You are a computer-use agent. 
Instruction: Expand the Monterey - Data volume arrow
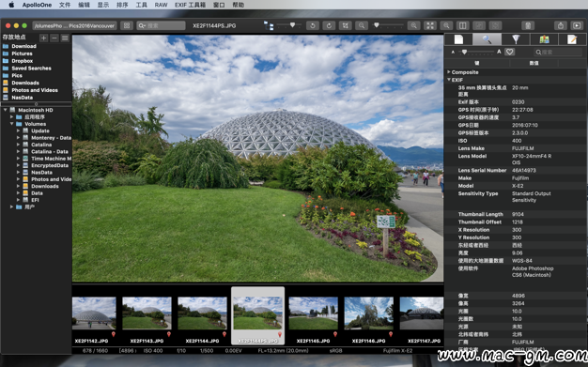[x=18, y=138]
